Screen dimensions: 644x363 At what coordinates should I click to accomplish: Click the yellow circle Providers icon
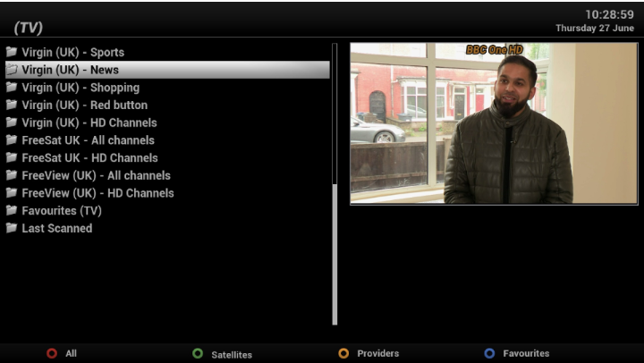click(343, 353)
